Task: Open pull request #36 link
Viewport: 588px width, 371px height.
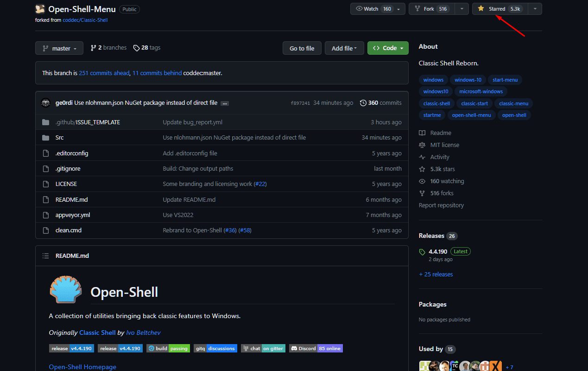Action: pyautogui.click(x=230, y=230)
